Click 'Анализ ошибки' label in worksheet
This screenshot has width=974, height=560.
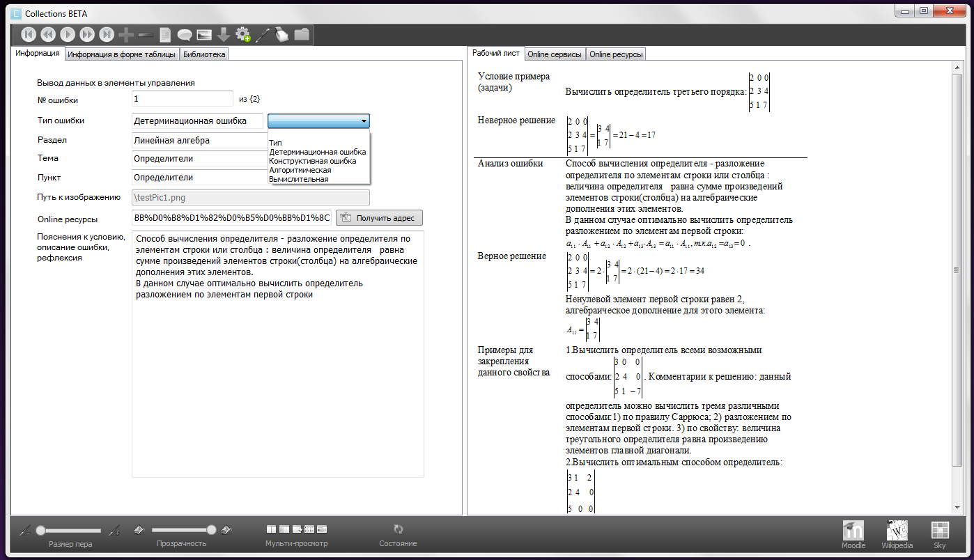tap(510, 164)
